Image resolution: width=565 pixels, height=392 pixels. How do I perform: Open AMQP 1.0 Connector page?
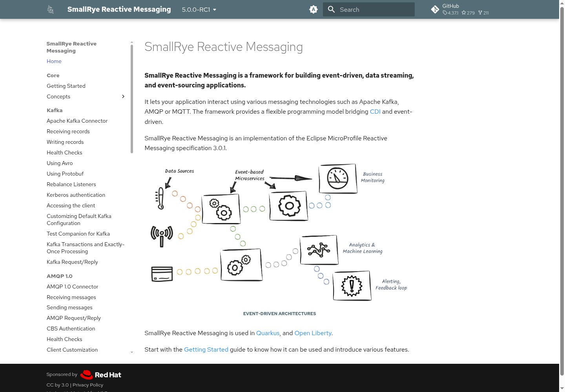tap(72, 287)
